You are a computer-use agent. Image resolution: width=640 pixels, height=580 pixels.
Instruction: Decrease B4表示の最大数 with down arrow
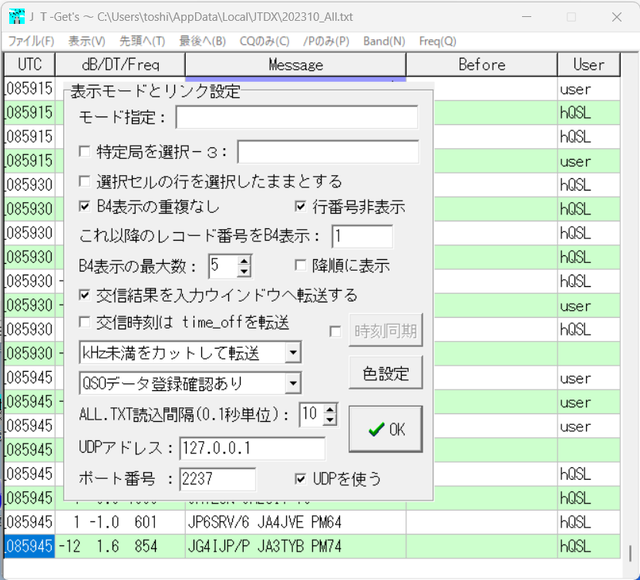pos(244,271)
